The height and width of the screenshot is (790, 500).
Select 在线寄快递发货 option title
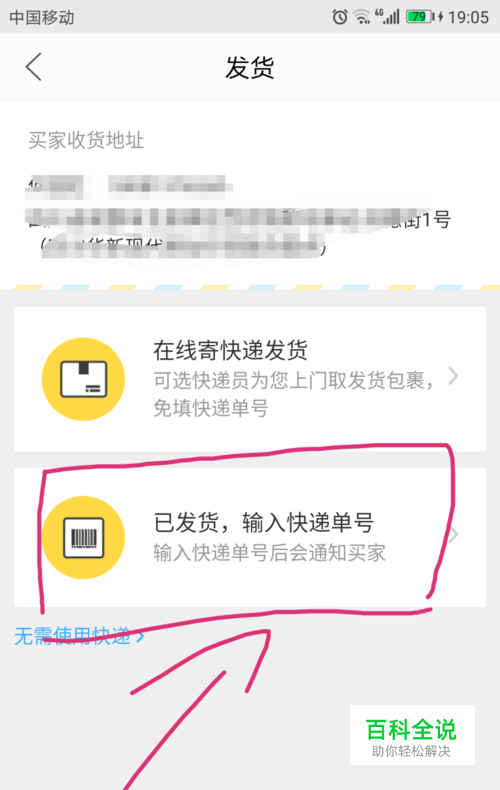(230, 350)
